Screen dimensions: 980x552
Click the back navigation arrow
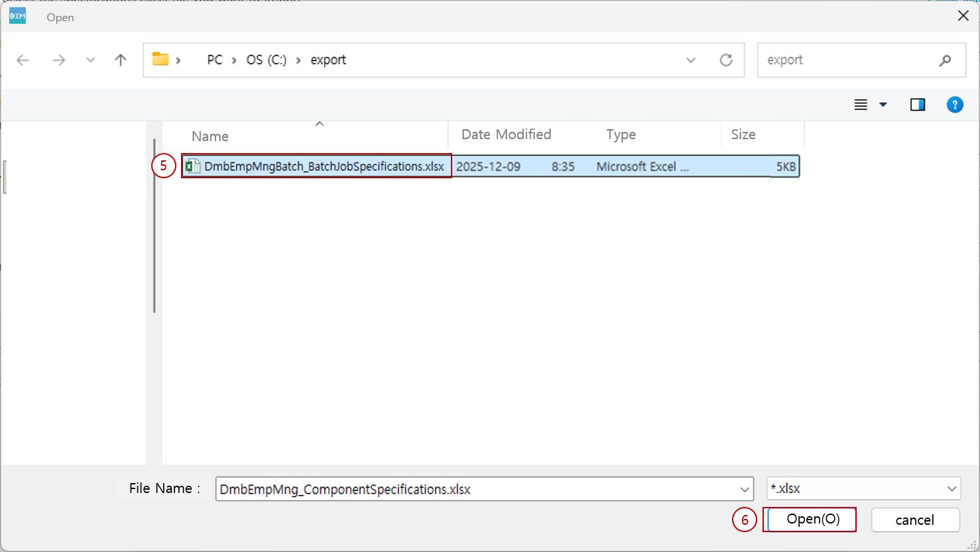tap(23, 60)
